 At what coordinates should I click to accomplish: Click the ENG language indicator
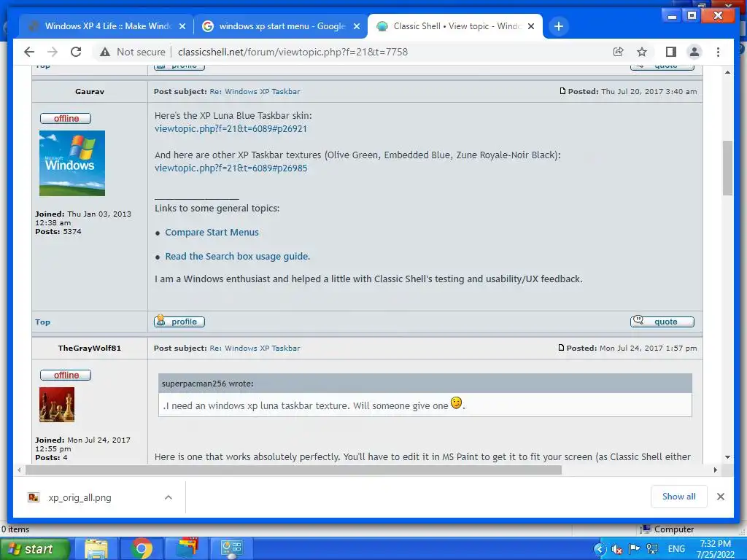[x=676, y=549]
